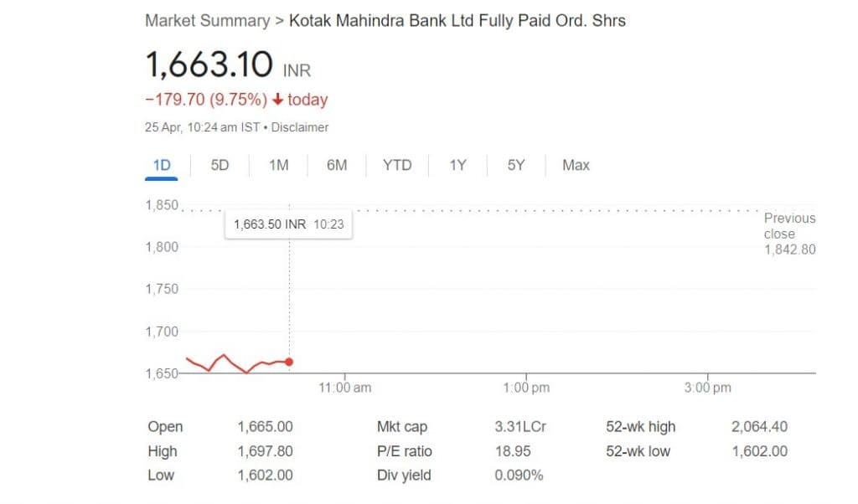
Task: Open the 1M chart range tab
Action: pyautogui.click(x=278, y=165)
